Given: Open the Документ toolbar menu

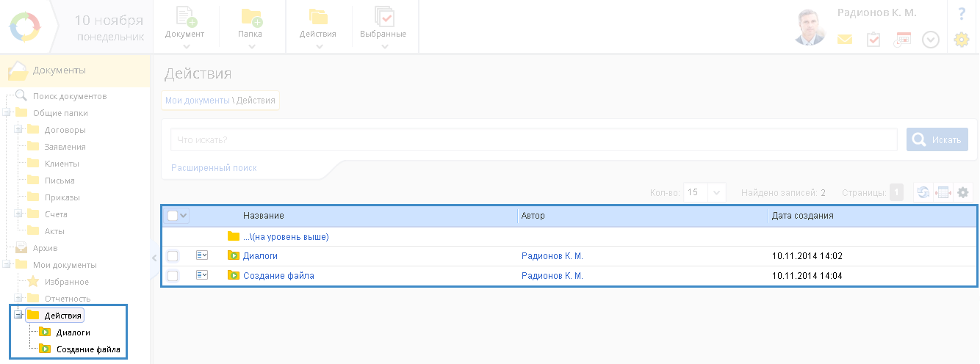Looking at the screenshot, I should pyautogui.click(x=184, y=27).
